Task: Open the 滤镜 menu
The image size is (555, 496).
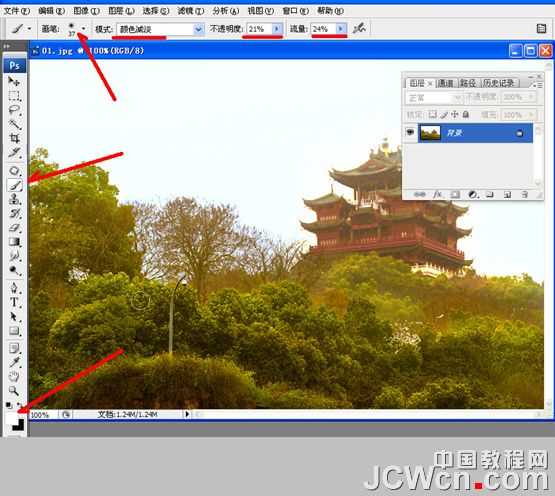Action: coord(190,11)
